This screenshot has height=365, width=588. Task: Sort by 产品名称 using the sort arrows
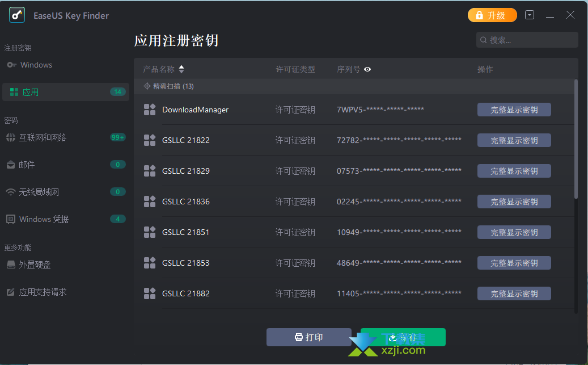tap(181, 69)
